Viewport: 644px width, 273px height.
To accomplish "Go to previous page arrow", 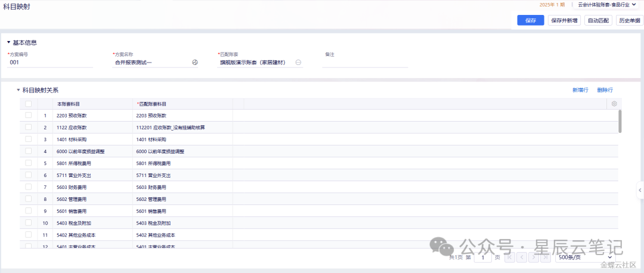I will [522, 258].
